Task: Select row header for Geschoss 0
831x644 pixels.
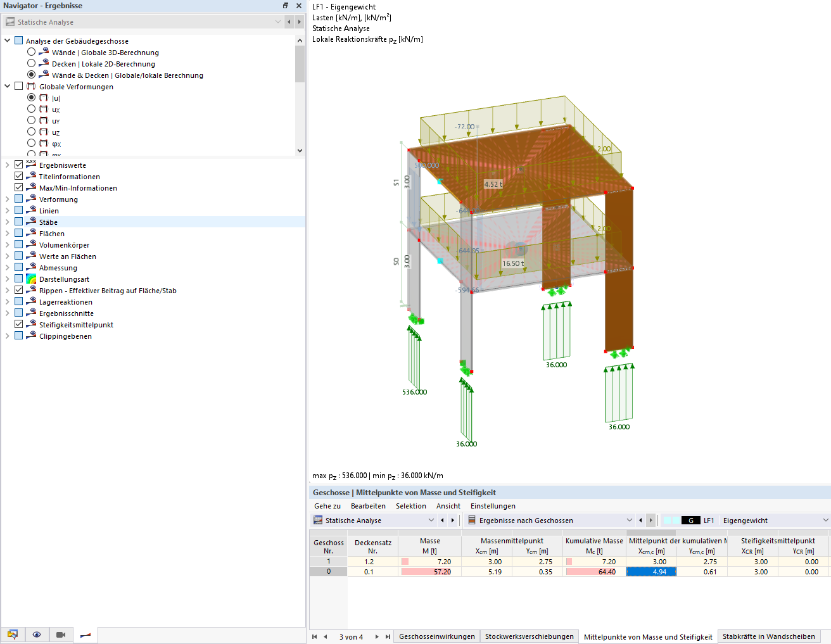Action: point(328,571)
